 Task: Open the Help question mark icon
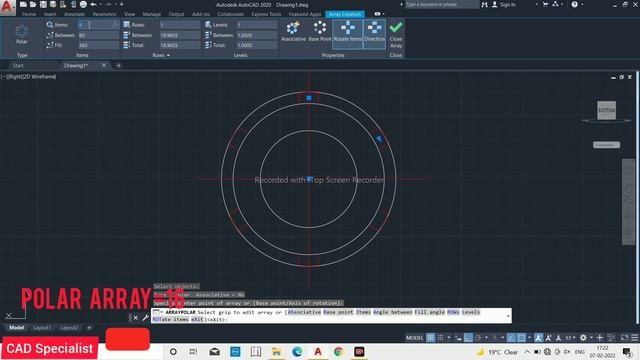(575, 4)
